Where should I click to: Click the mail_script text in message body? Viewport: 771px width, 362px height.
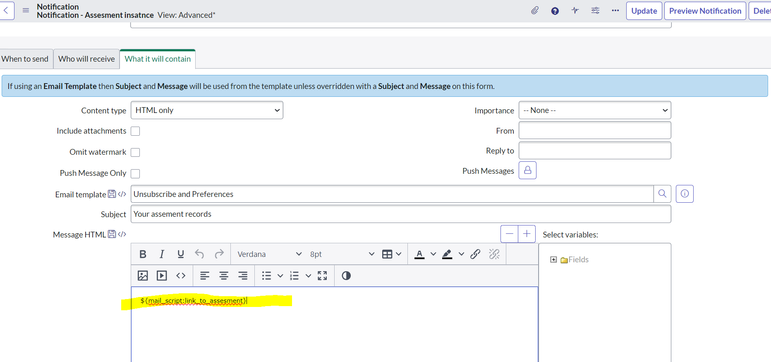tap(193, 301)
